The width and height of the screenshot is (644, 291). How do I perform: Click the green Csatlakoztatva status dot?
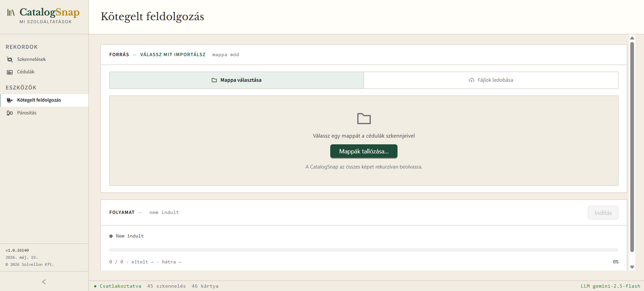[x=96, y=286]
